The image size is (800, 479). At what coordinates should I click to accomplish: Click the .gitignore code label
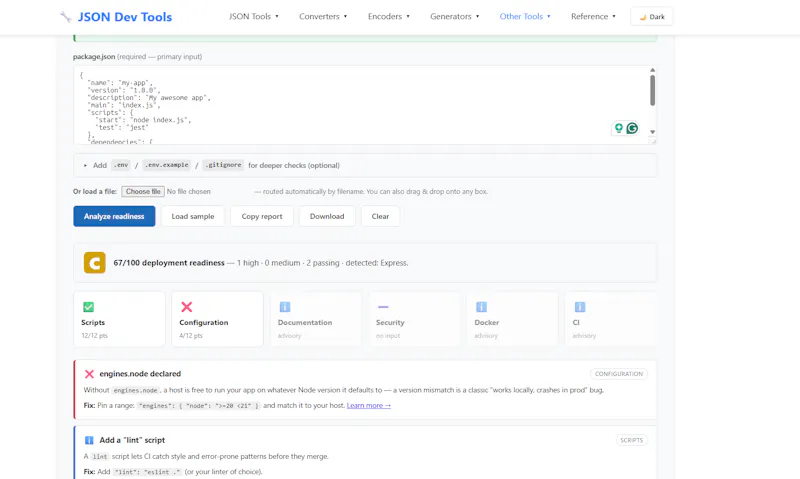pos(223,165)
